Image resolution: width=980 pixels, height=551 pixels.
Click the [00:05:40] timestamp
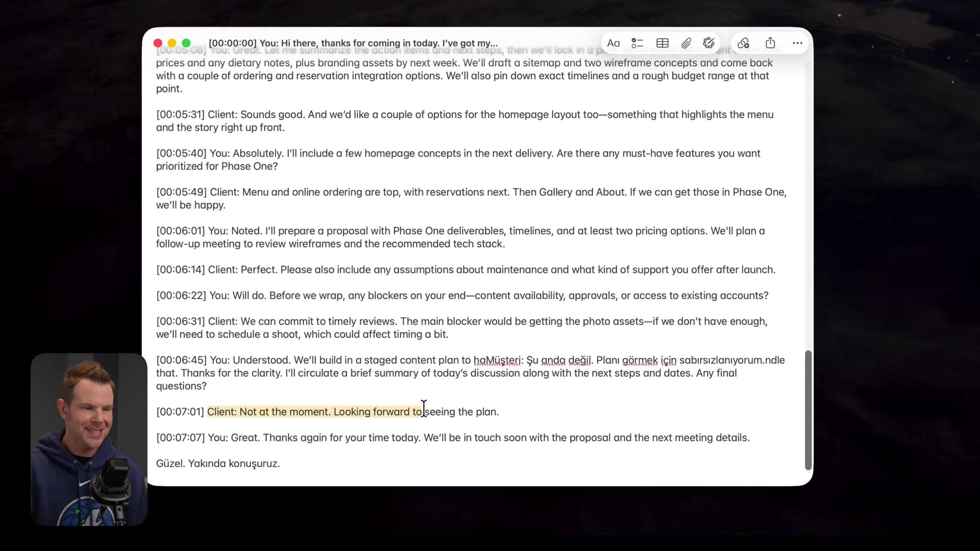pos(181,153)
